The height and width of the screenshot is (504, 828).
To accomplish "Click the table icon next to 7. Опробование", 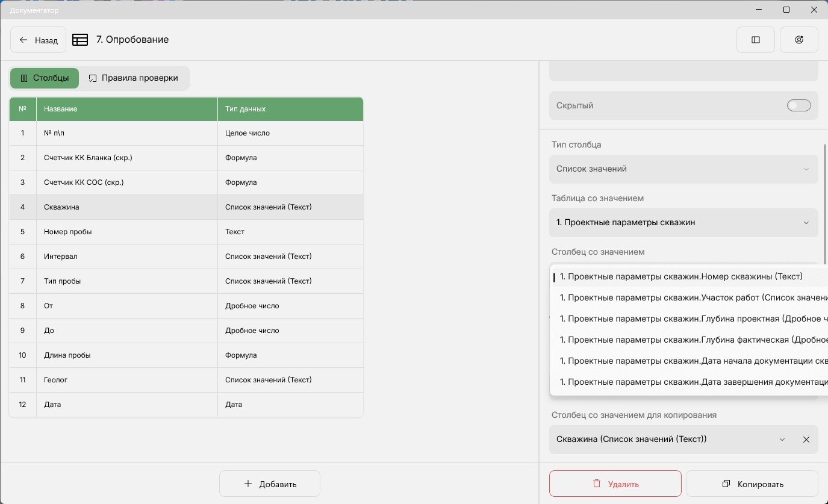I will click(x=80, y=40).
